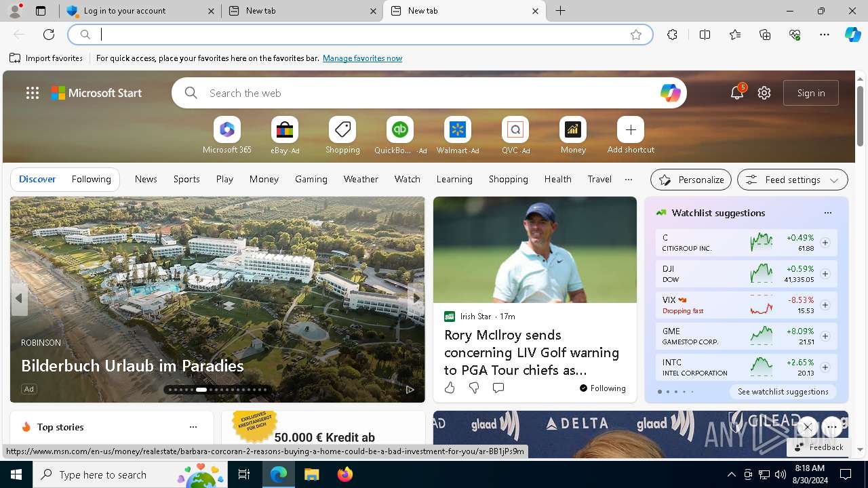
Task: Switch to the Following tab
Action: (x=91, y=179)
